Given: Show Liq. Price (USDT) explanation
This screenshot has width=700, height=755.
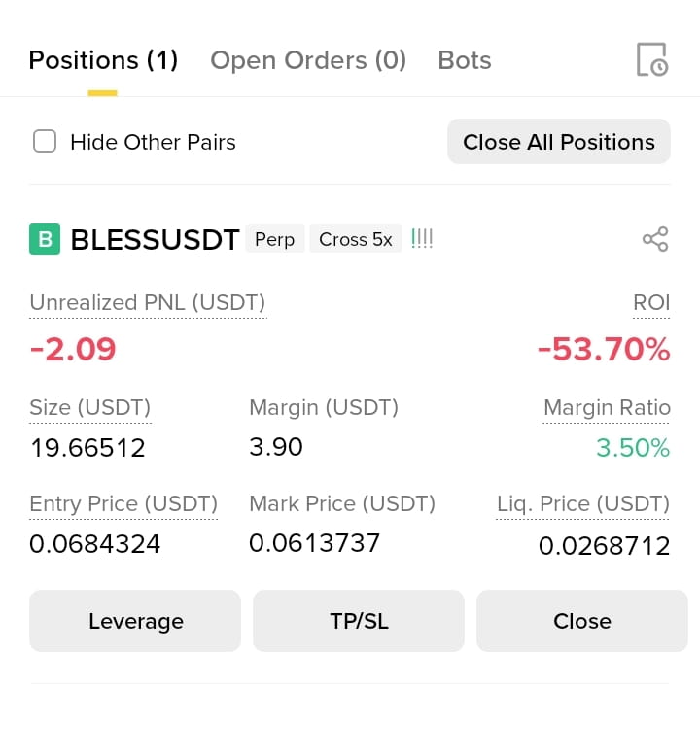Looking at the screenshot, I should coord(583,504).
